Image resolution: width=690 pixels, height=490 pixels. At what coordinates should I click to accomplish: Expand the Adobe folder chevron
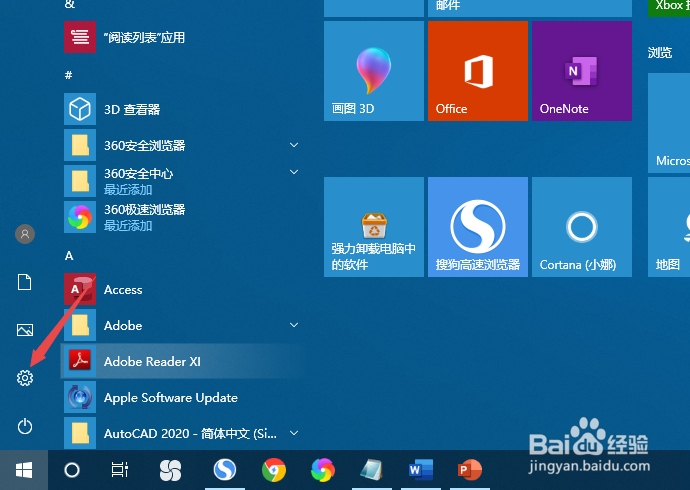pos(294,325)
